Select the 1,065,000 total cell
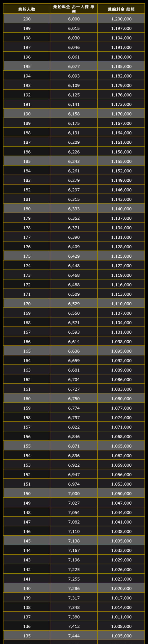This screenshot has height=644, width=148. click(121, 446)
